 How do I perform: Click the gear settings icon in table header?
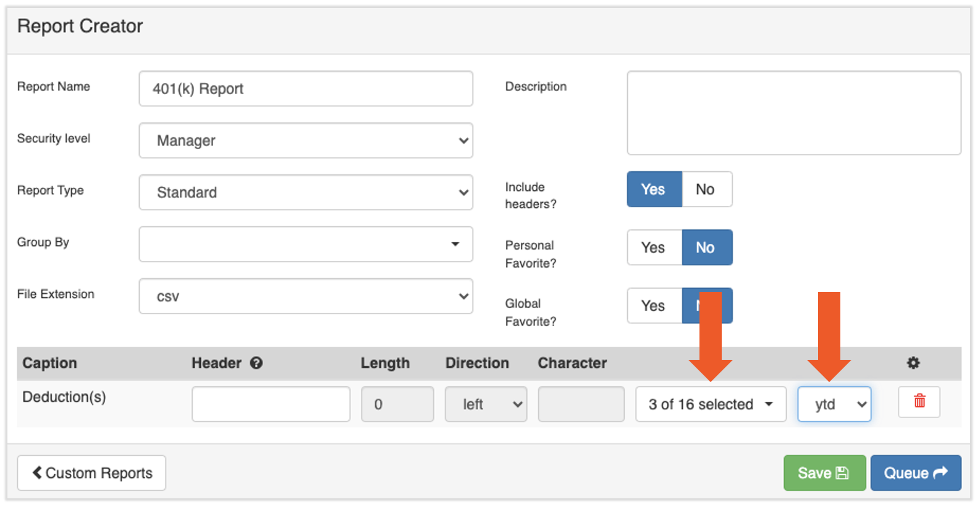click(913, 363)
